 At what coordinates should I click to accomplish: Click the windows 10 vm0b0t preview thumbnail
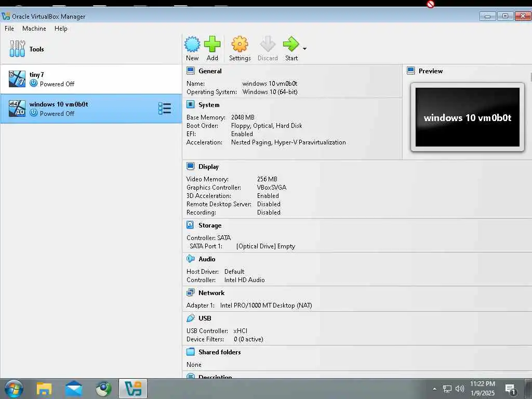click(468, 117)
